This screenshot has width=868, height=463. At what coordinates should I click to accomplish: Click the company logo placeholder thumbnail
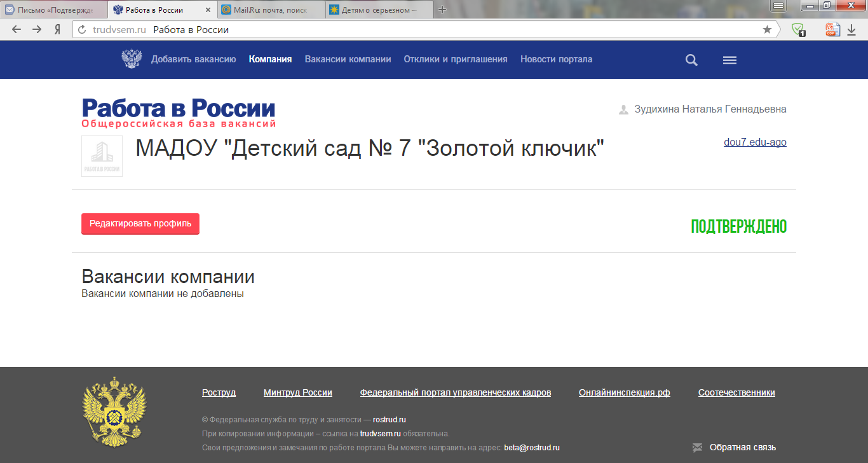pyautogui.click(x=102, y=156)
